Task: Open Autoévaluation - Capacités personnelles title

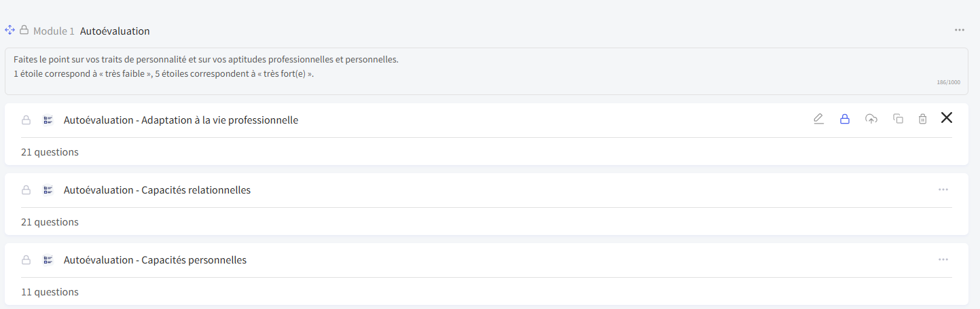Action: coord(155,260)
